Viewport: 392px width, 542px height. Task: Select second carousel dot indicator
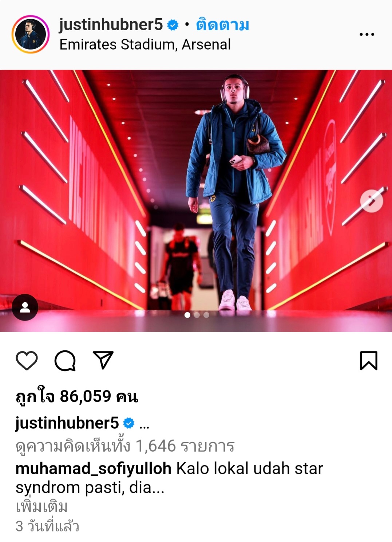pos(197,315)
